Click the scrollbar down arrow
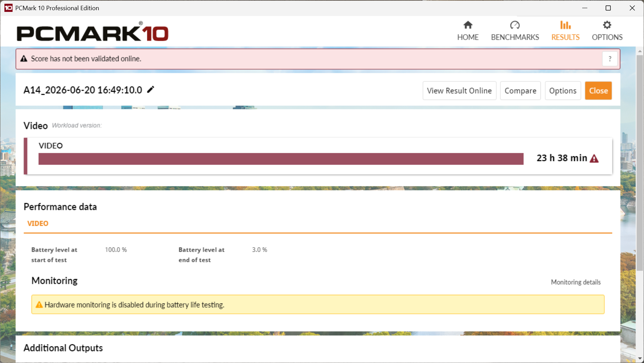Screen dimensions: 644x363 pyautogui.click(x=640, y=359)
